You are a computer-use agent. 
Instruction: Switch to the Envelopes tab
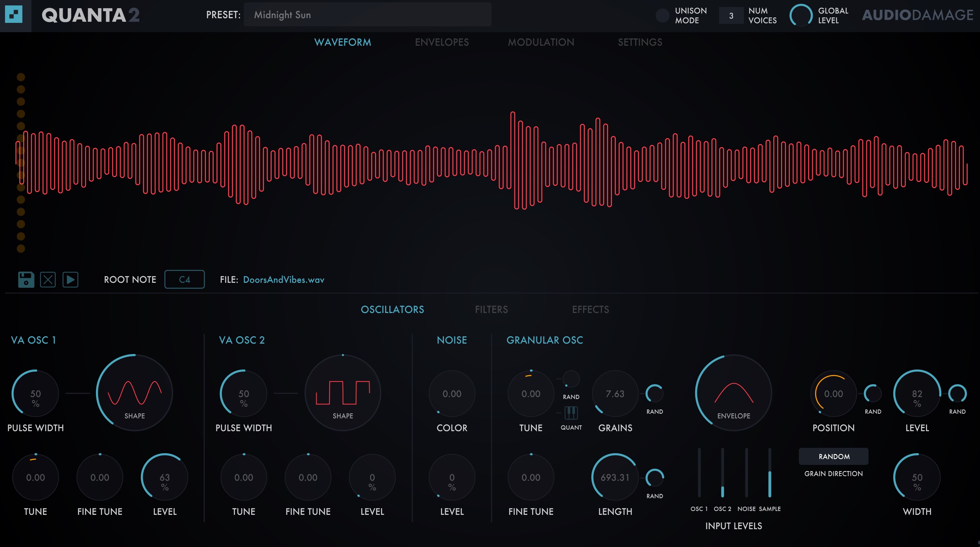click(x=442, y=42)
